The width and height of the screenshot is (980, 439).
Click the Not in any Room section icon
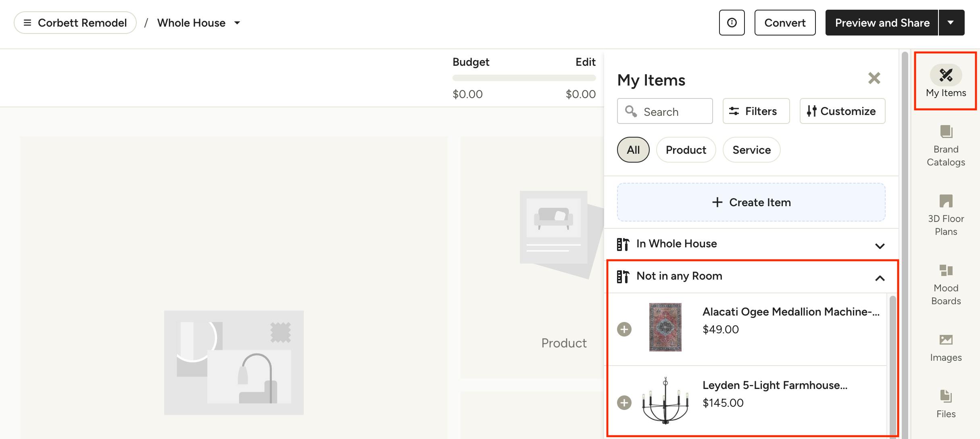pos(623,276)
